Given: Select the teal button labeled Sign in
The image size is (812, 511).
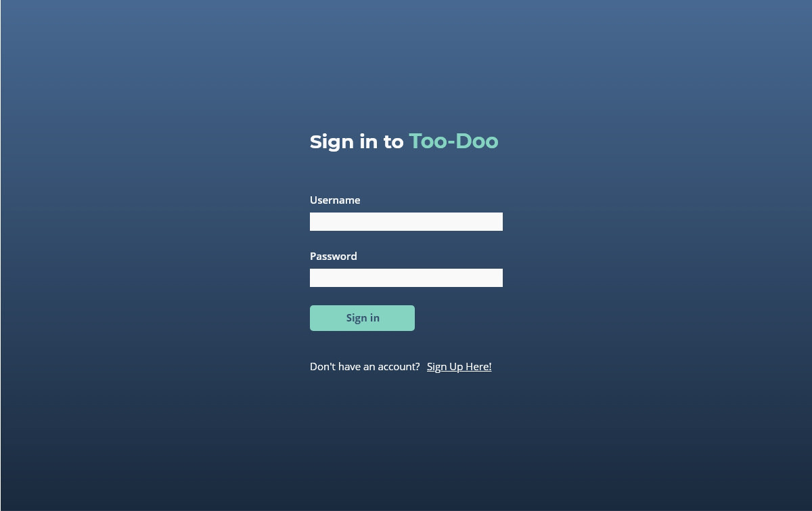Looking at the screenshot, I should tap(362, 318).
